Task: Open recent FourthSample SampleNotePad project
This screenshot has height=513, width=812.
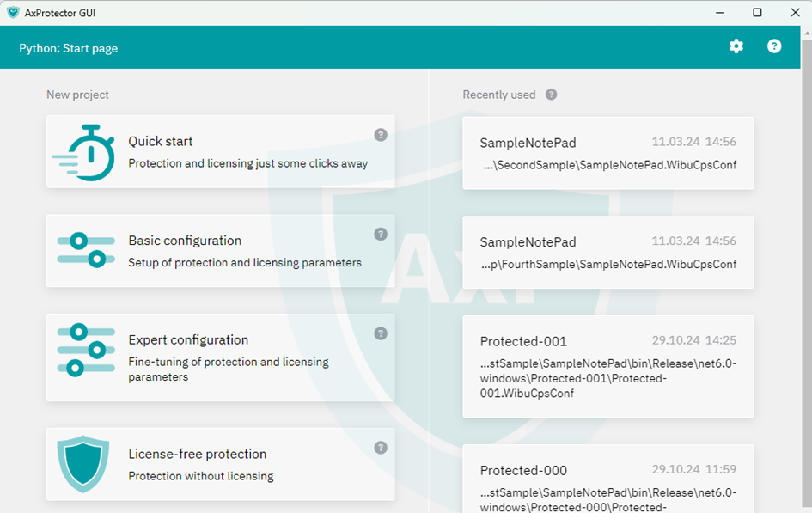Action: (x=607, y=253)
